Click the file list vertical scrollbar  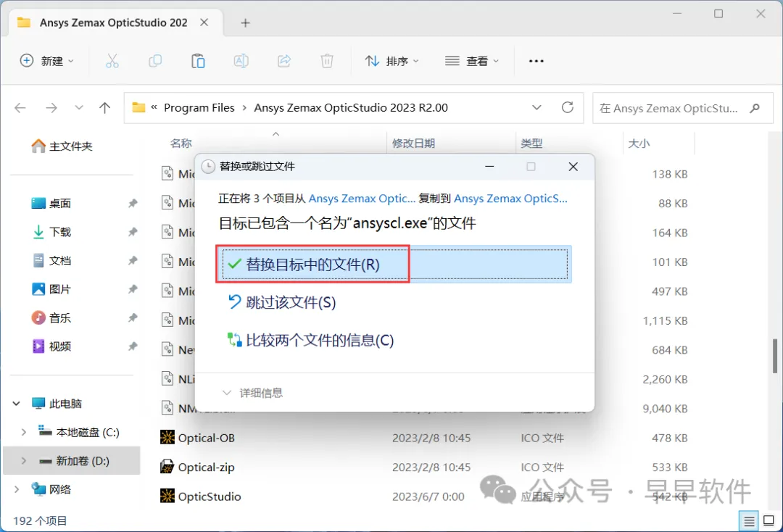tap(774, 356)
